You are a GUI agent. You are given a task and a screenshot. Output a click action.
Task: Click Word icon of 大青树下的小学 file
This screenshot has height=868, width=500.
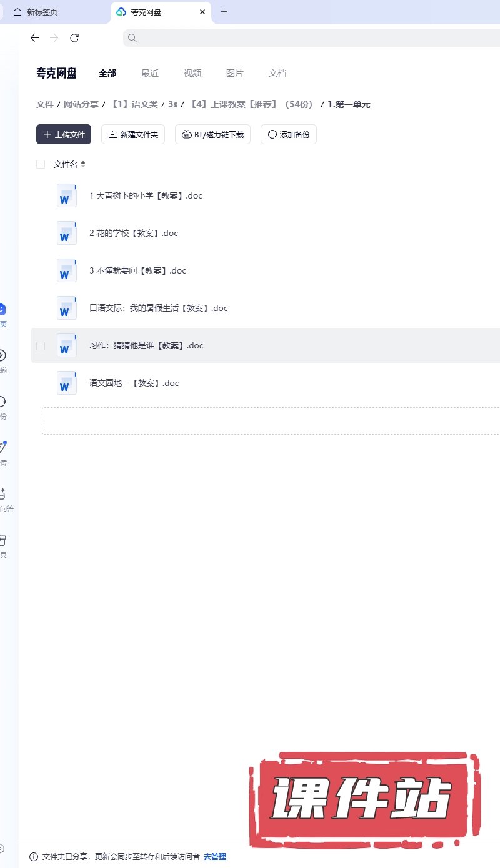tap(66, 195)
